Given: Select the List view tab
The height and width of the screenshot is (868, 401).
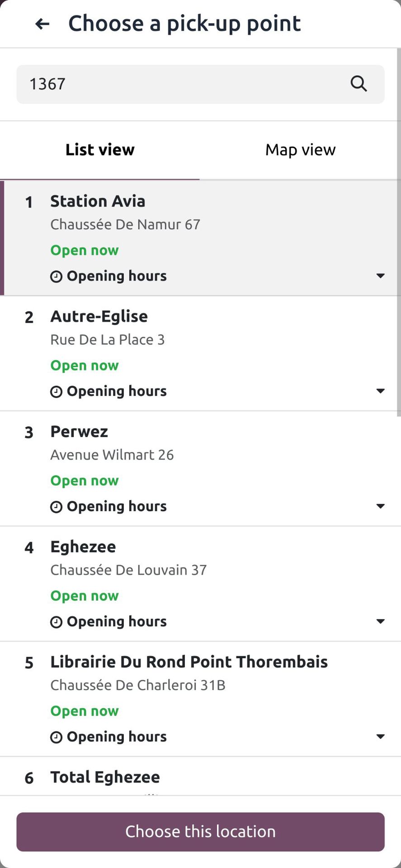Looking at the screenshot, I should click(100, 150).
